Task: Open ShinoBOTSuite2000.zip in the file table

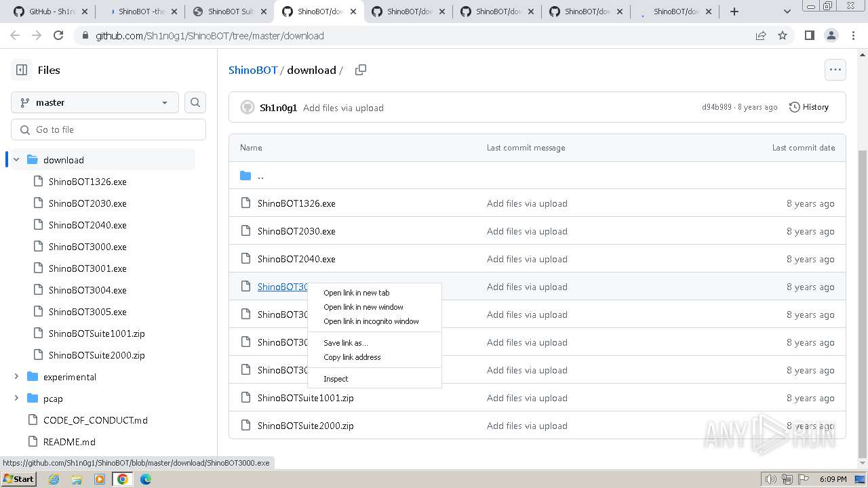Action: 306,426
